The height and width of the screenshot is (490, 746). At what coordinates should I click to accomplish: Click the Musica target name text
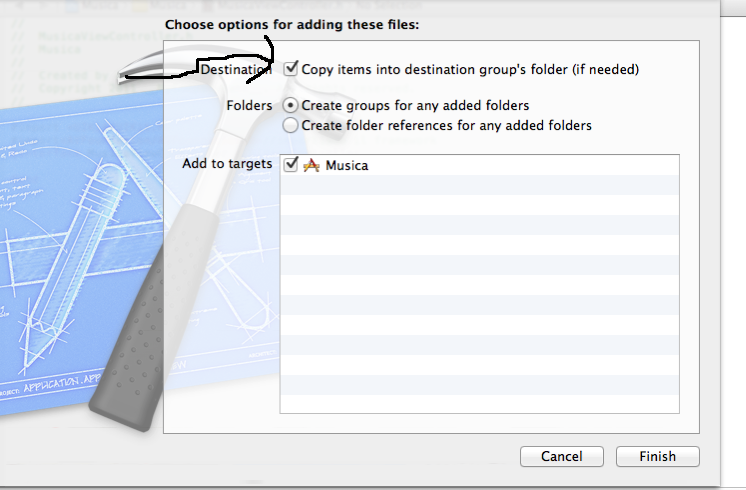pos(347,166)
